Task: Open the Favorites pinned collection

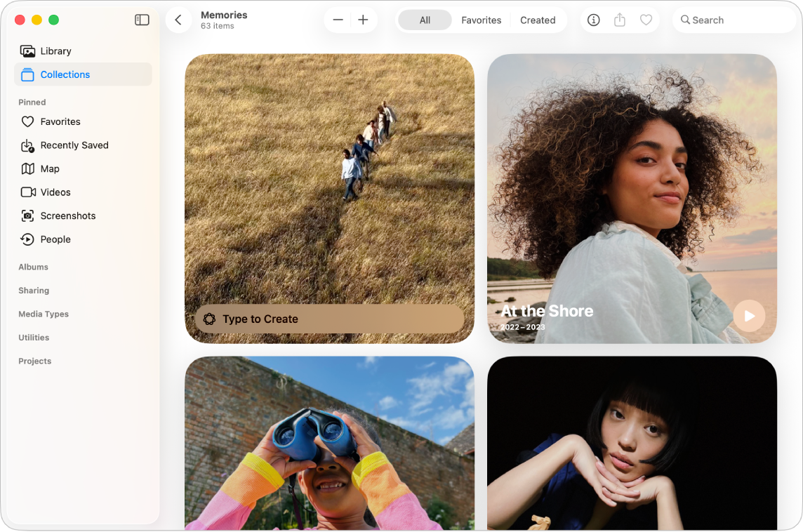Action: pos(60,121)
